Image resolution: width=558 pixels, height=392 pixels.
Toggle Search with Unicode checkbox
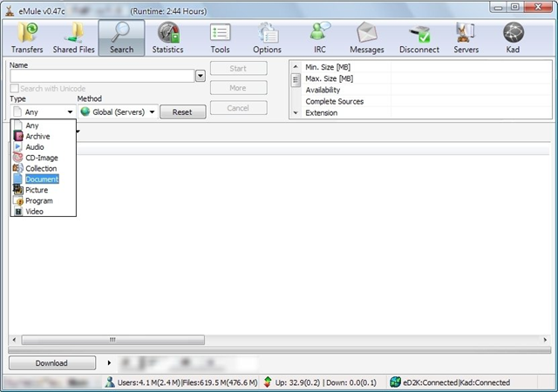(x=15, y=88)
